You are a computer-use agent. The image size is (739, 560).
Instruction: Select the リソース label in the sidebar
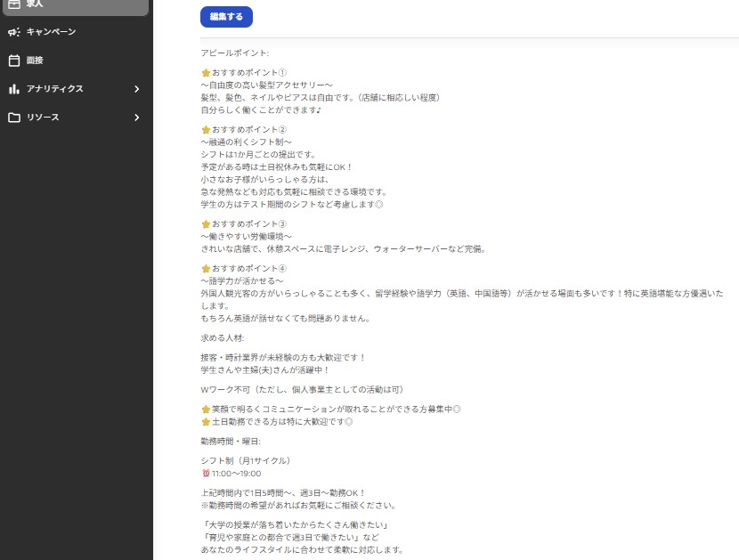point(43,118)
